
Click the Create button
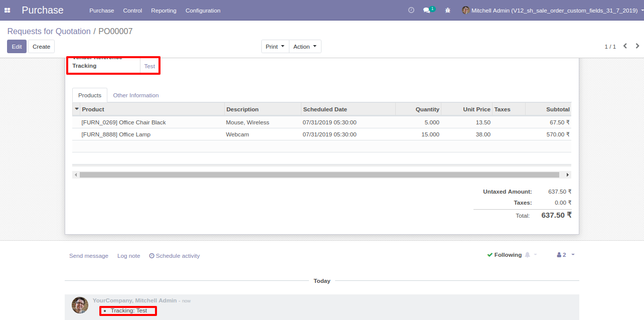point(41,47)
